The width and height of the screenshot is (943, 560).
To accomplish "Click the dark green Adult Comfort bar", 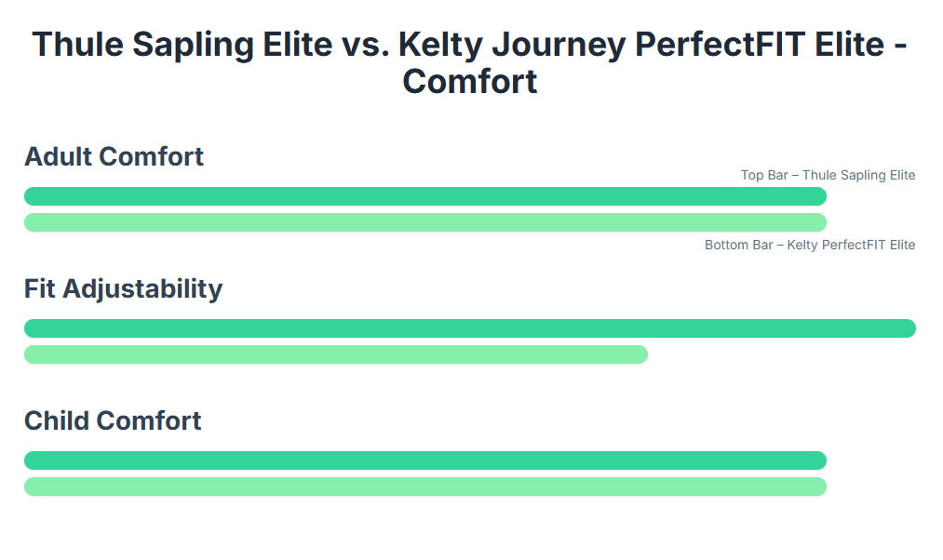I will [425, 196].
